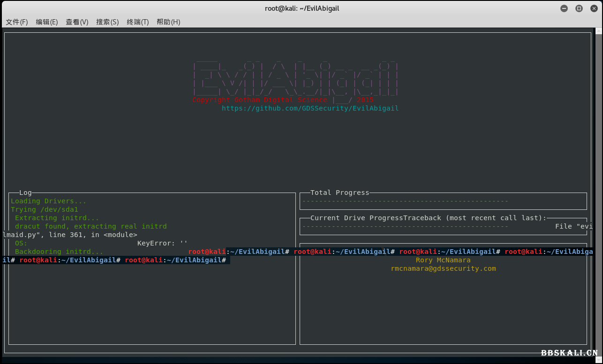Open the 文件(F) menu

tap(17, 22)
